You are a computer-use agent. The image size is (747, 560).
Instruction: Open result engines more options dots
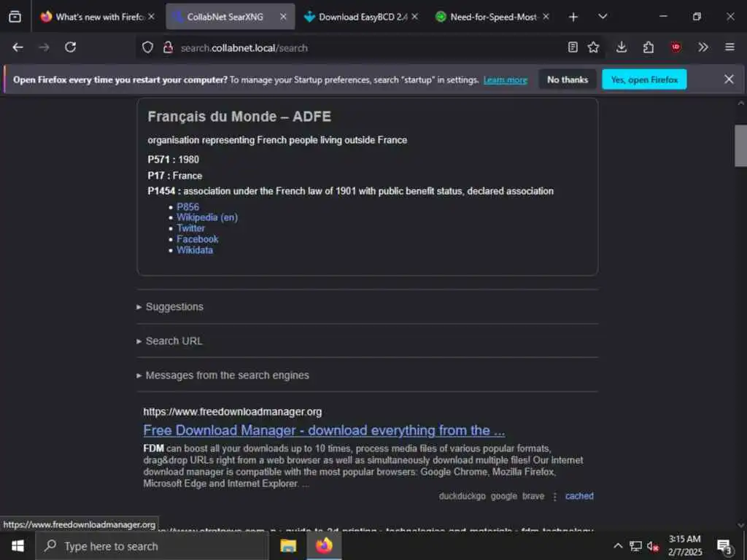click(554, 496)
